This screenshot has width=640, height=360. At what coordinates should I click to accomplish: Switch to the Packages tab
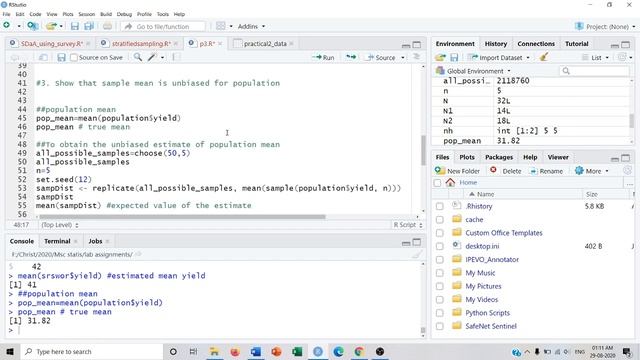click(x=499, y=157)
